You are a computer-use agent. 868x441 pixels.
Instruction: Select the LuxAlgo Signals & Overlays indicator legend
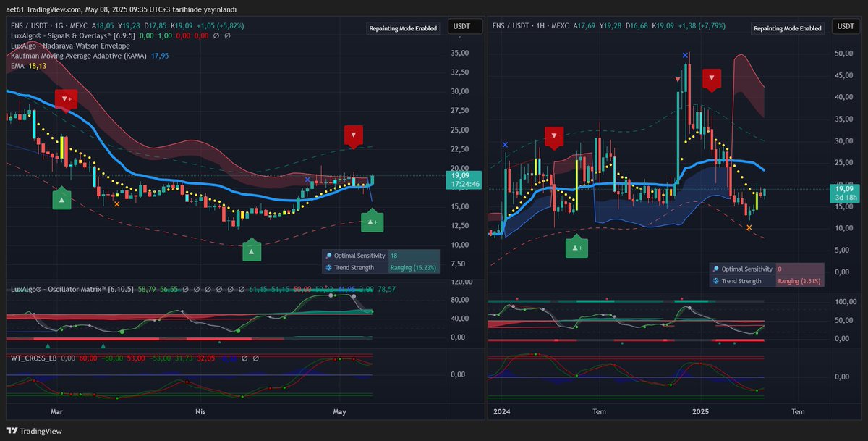click(72, 35)
